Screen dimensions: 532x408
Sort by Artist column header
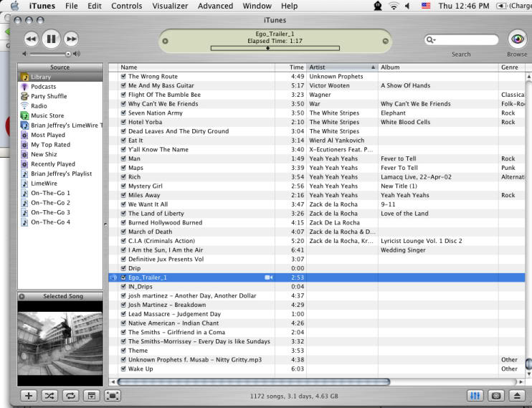point(342,67)
